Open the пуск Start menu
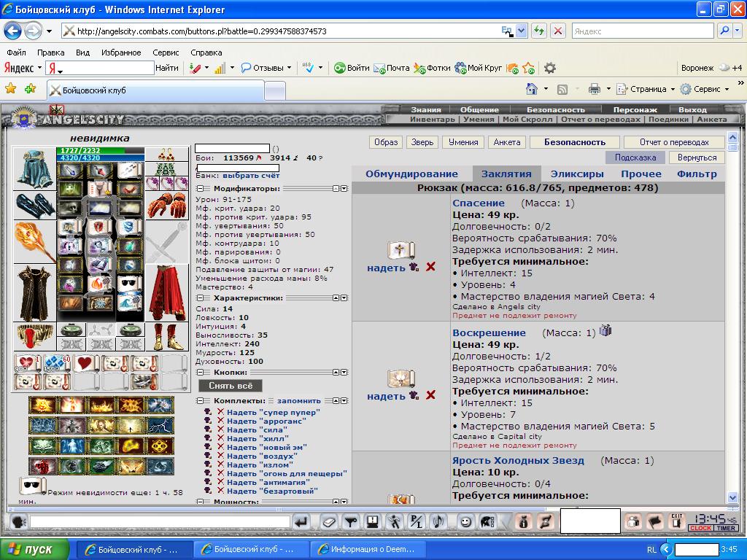 pos(34,549)
